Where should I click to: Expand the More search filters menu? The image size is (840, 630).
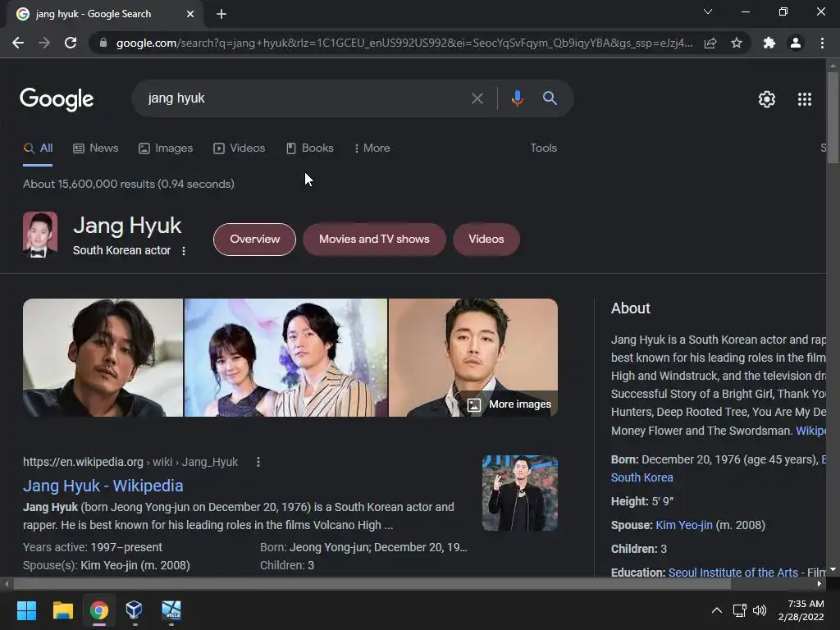[372, 148]
